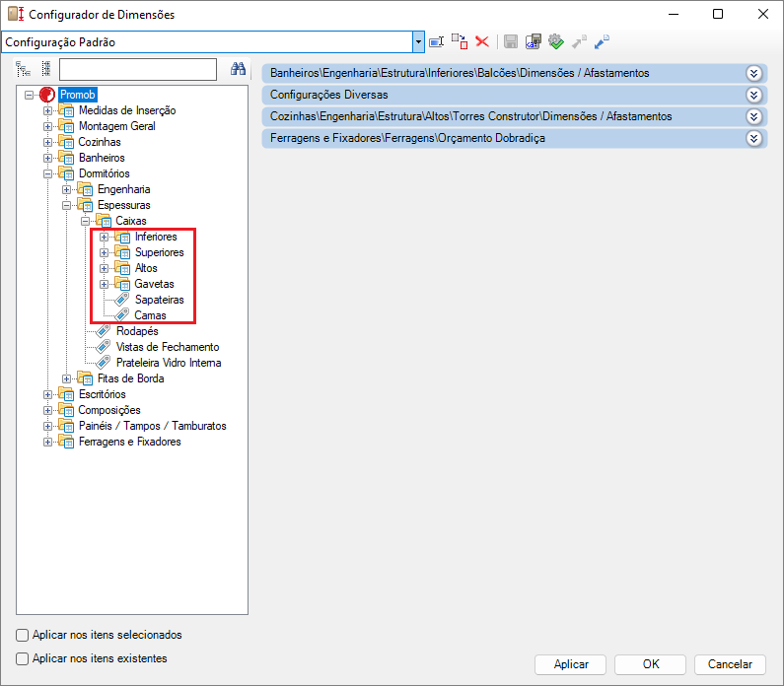Click the Cancelar button
The width and height of the screenshot is (784, 686).
pos(730,664)
